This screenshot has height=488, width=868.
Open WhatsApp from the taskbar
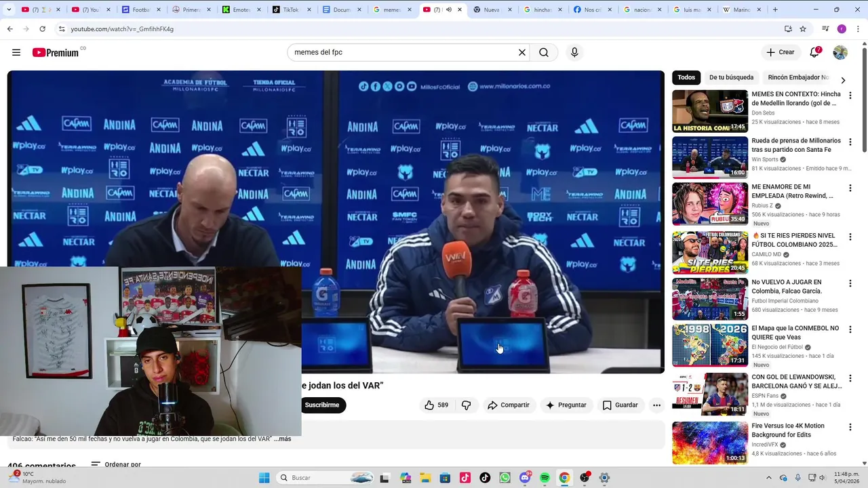[x=505, y=478]
